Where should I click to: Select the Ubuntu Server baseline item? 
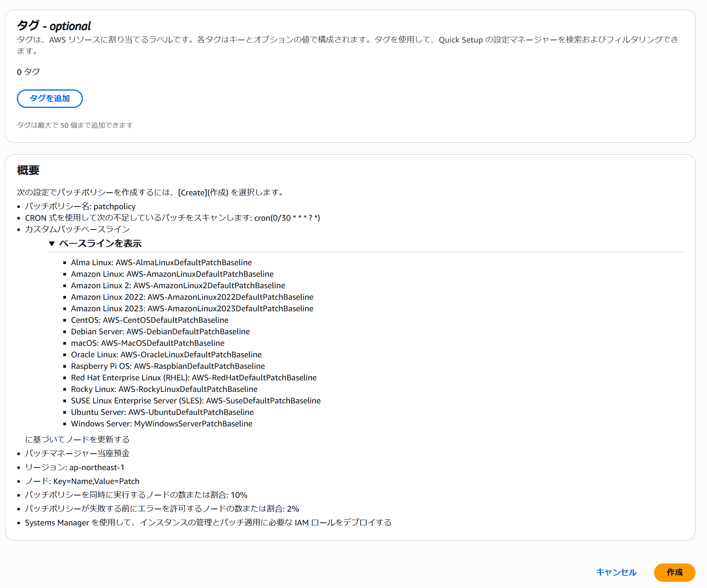[162, 412]
